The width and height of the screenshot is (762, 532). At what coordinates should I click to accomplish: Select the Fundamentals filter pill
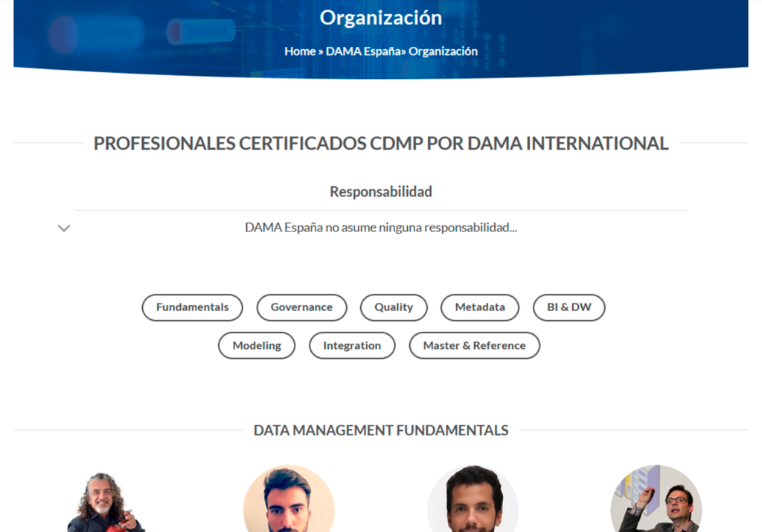(192, 307)
